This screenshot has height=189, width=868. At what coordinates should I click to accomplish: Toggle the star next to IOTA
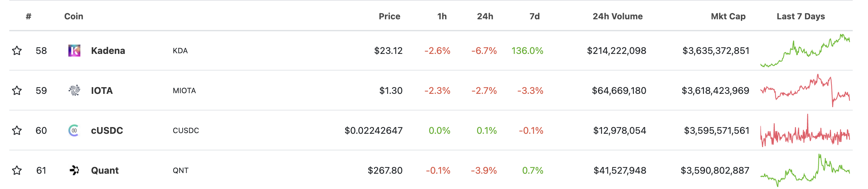click(x=17, y=91)
